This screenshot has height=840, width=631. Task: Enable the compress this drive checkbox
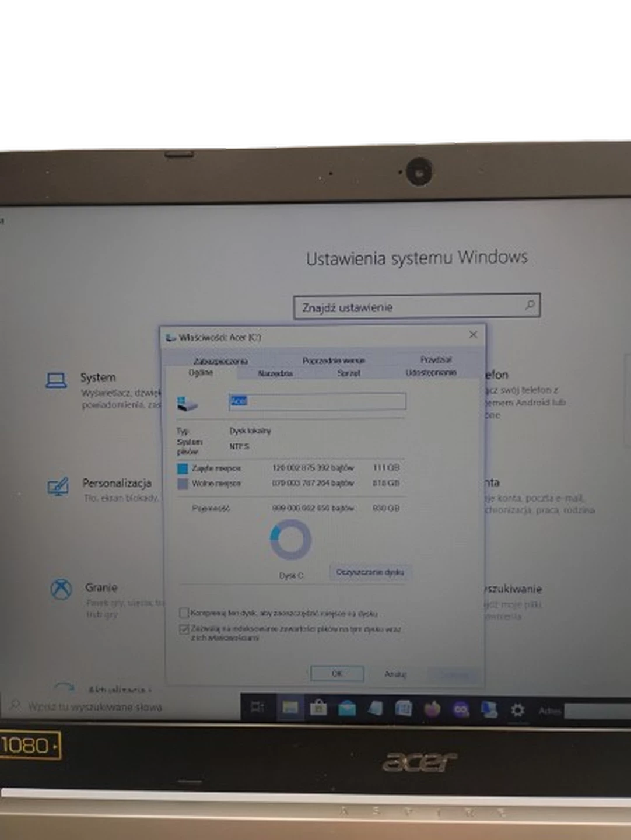(184, 612)
